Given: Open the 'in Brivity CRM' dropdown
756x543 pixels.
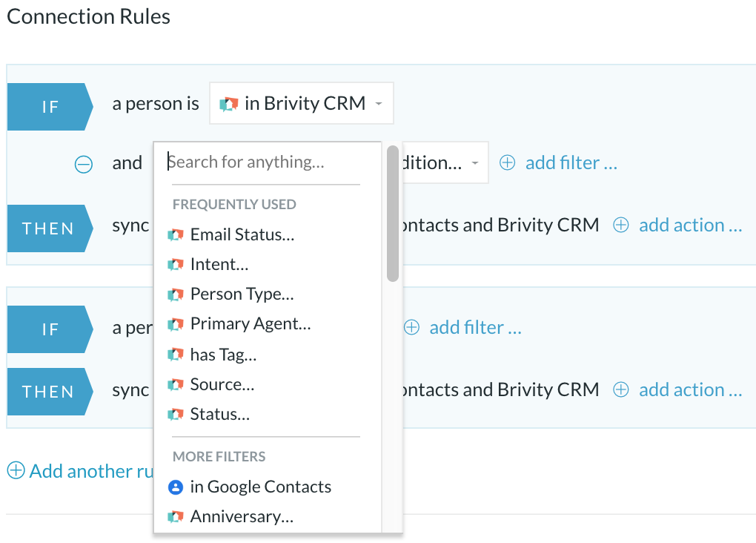Looking at the screenshot, I should [302, 103].
